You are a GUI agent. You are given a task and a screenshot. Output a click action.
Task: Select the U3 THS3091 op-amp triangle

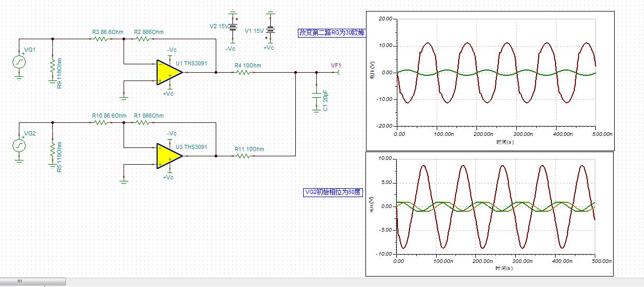click(x=170, y=156)
